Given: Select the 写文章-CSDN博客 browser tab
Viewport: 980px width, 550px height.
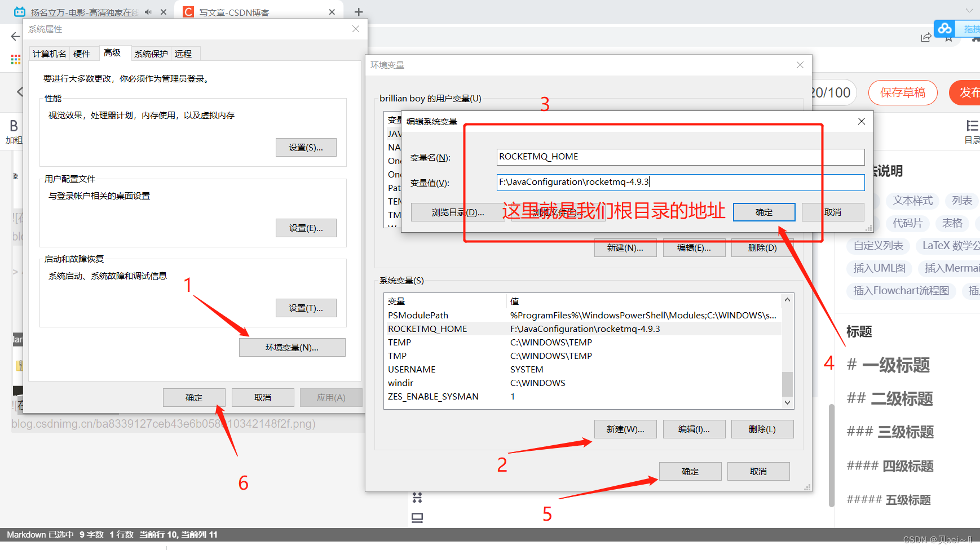Looking at the screenshot, I should point(259,12).
